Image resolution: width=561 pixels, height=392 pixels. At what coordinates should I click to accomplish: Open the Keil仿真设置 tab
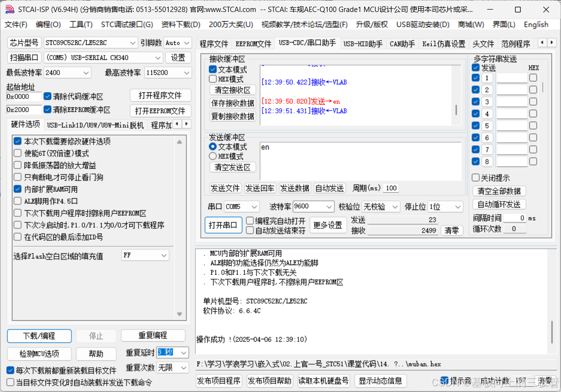[444, 44]
